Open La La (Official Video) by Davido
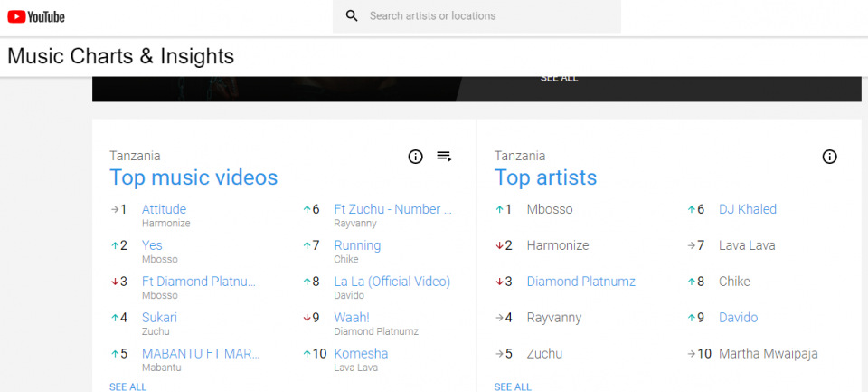The height and width of the screenshot is (392, 868). [x=392, y=282]
